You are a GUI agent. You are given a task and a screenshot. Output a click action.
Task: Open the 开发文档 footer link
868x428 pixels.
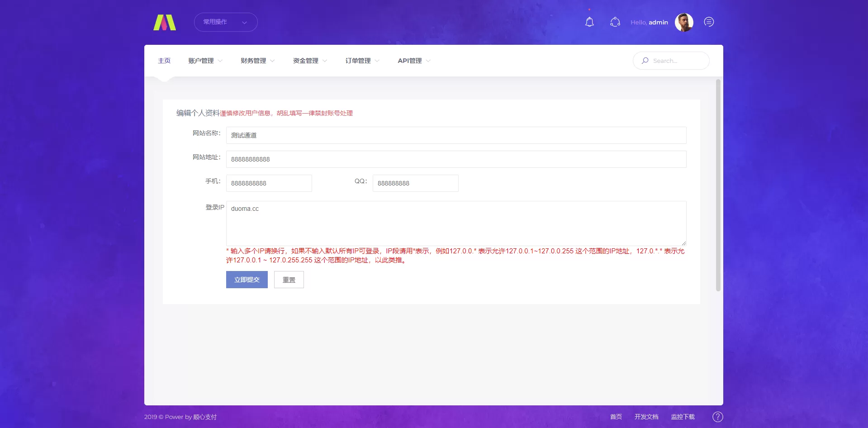pyautogui.click(x=646, y=417)
